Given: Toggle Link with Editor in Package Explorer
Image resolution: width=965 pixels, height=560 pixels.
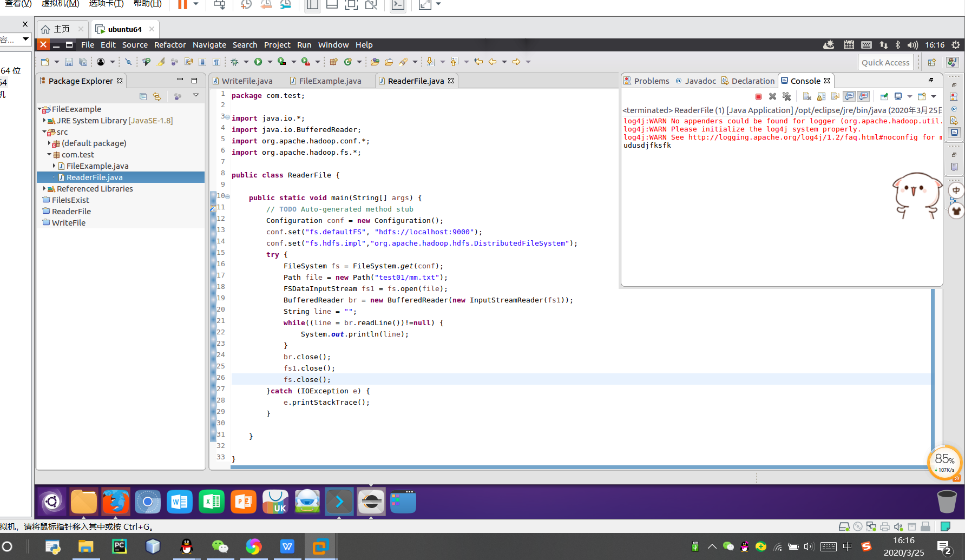Looking at the screenshot, I should pyautogui.click(x=157, y=96).
